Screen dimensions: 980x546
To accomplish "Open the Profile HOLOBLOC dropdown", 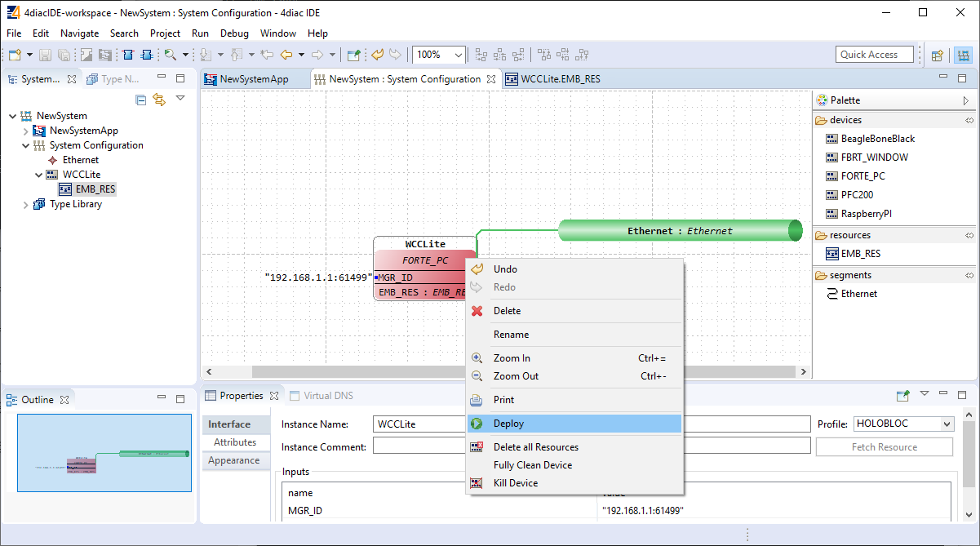I will [x=904, y=424].
